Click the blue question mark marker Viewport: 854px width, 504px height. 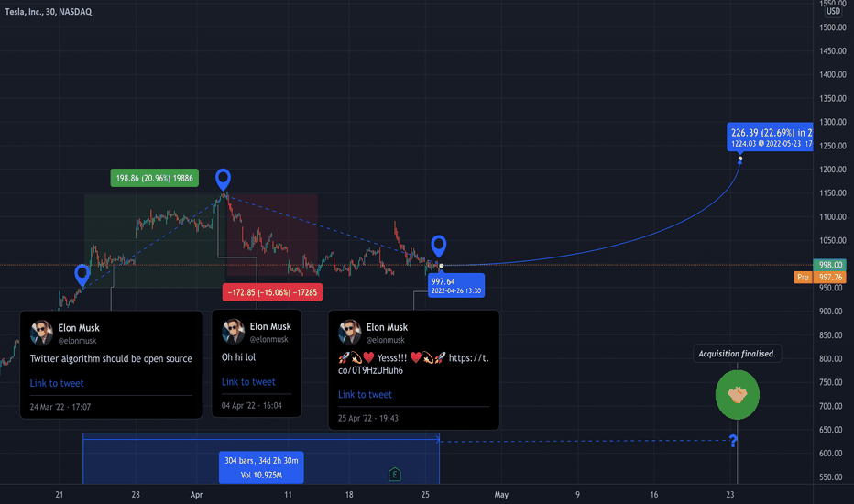click(733, 441)
